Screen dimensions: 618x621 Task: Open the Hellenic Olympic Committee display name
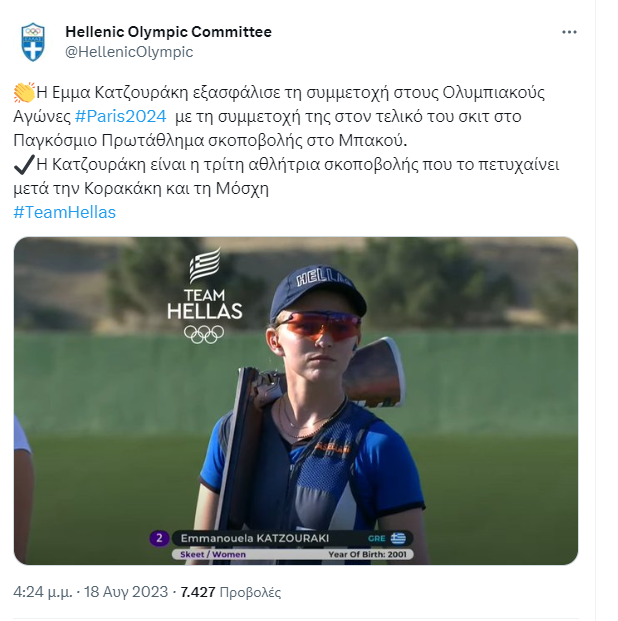click(168, 32)
